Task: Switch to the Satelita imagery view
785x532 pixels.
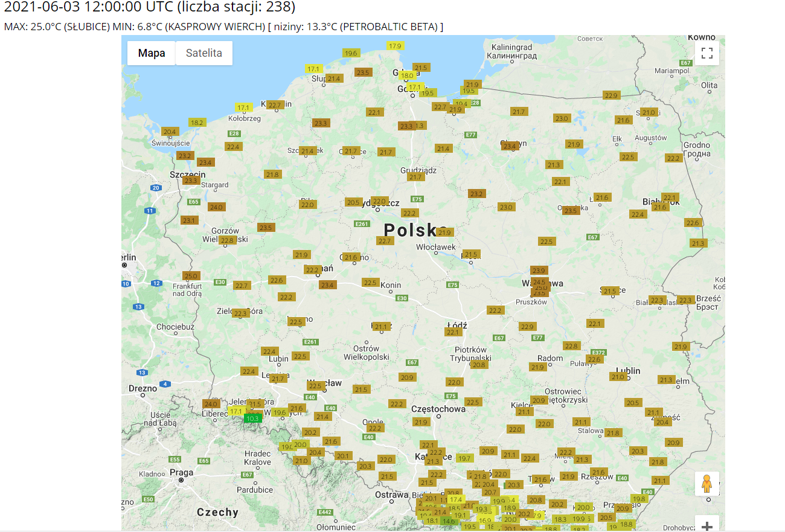Action: (204, 53)
